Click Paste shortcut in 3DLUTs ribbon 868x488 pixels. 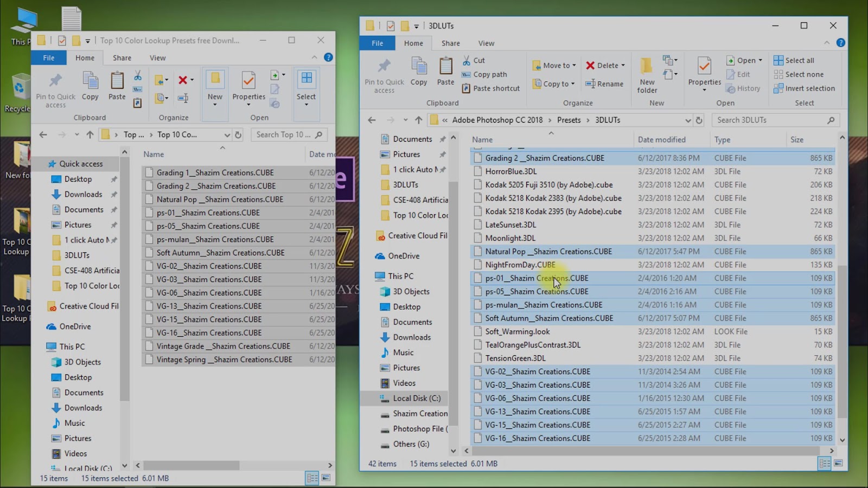click(490, 88)
